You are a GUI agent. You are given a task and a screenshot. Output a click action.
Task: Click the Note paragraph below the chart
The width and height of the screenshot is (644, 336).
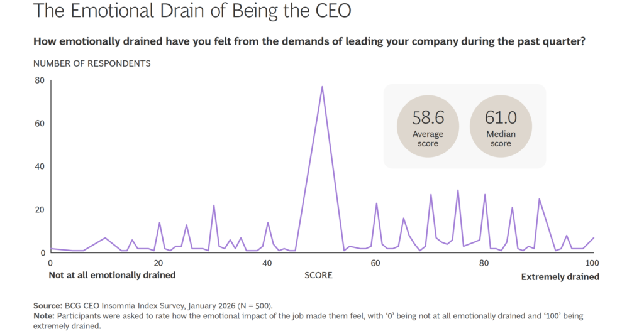pyautogui.click(x=308, y=322)
